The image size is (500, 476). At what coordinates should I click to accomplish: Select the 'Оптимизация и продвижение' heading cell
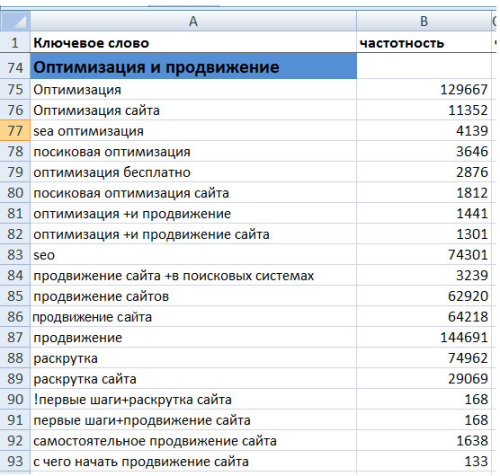click(x=193, y=67)
